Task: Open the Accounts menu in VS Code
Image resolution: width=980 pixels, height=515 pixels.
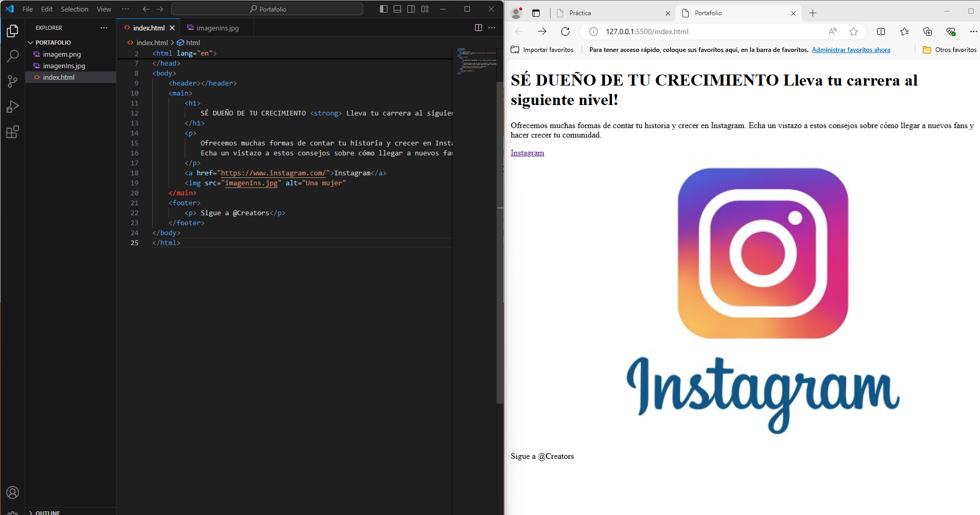Action: pyautogui.click(x=13, y=492)
